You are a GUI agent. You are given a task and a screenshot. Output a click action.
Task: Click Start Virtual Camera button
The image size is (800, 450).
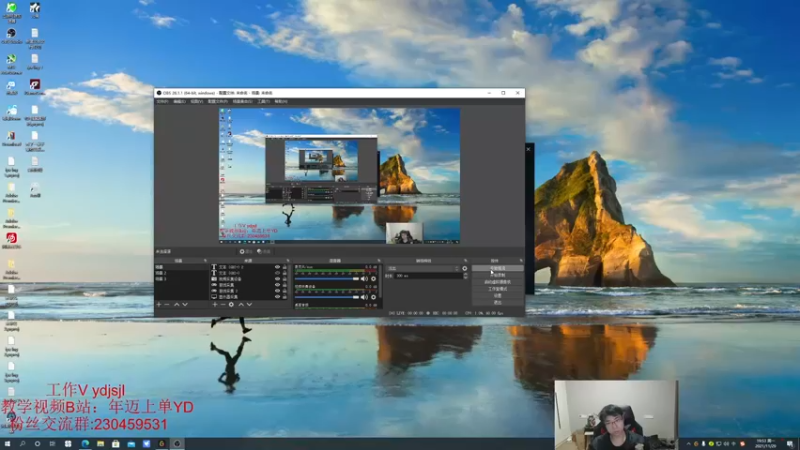pyautogui.click(x=497, y=282)
